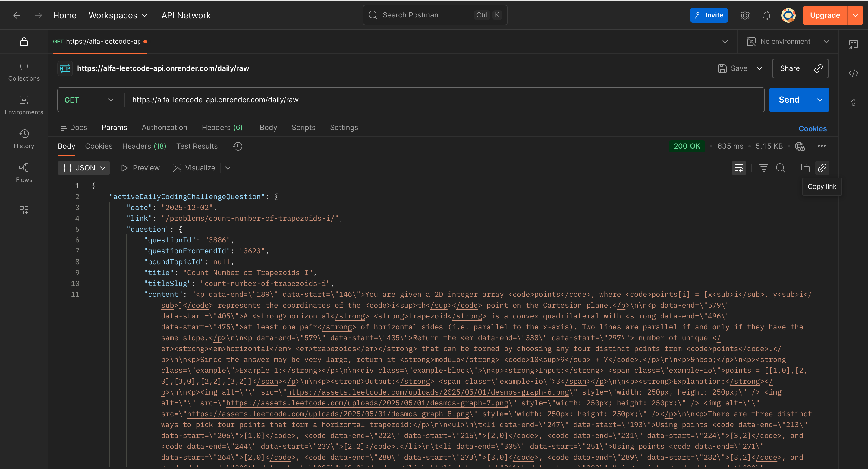Screen dimensions: 868x469
Task: Open the No environment selector
Action: tap(788, 42)
